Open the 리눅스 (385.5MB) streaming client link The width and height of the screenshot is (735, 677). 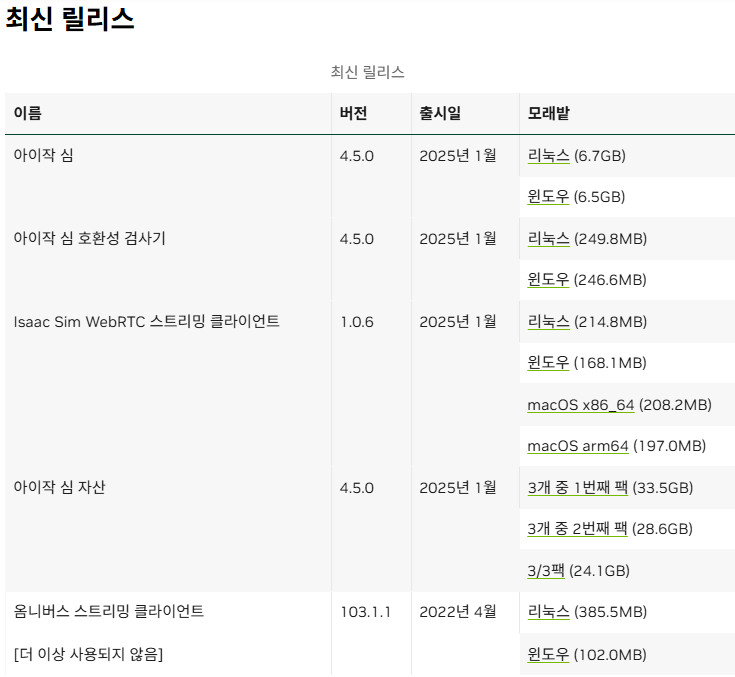548,611
